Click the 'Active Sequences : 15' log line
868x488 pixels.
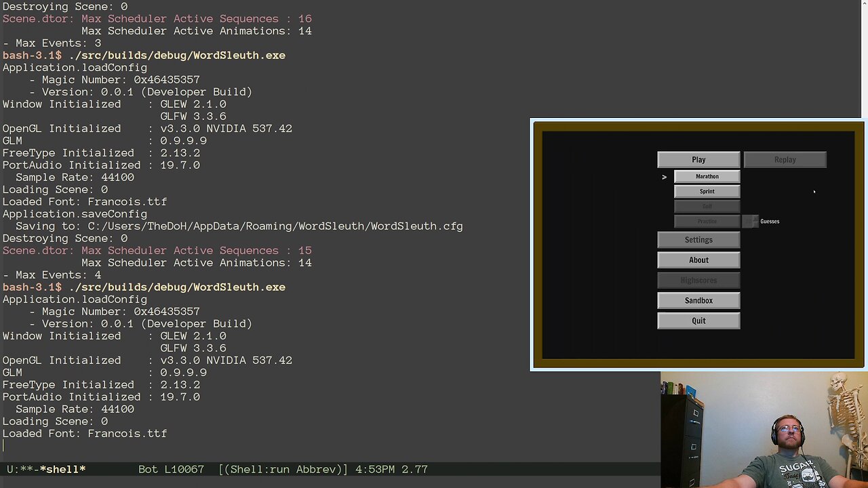[x=157, y=251]
